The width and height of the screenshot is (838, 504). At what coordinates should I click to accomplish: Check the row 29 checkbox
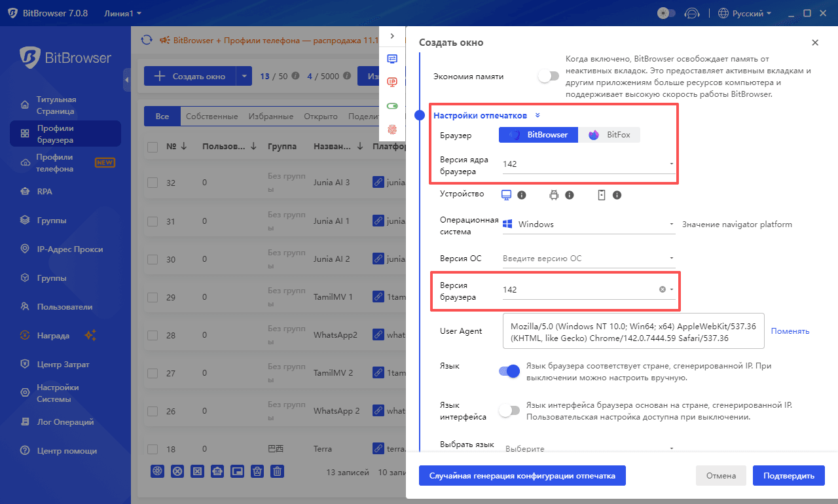click(153, 297)
